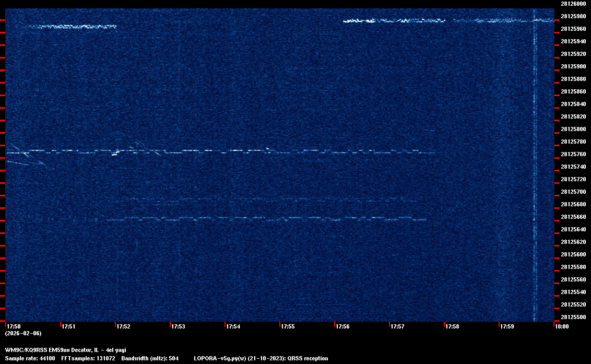Click the 28125760 frequency scale label
The image size is (591, 364).
click(x=573, y=154)
